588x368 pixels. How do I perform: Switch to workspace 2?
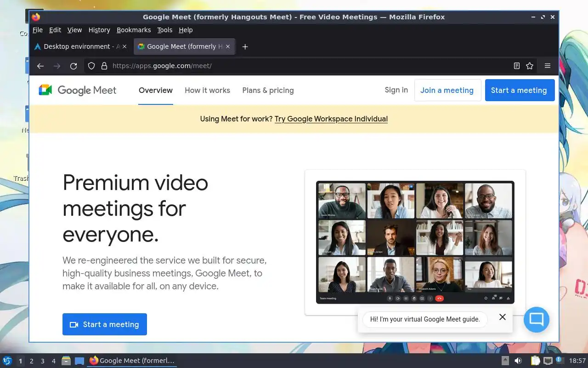[x=32, y=361]
